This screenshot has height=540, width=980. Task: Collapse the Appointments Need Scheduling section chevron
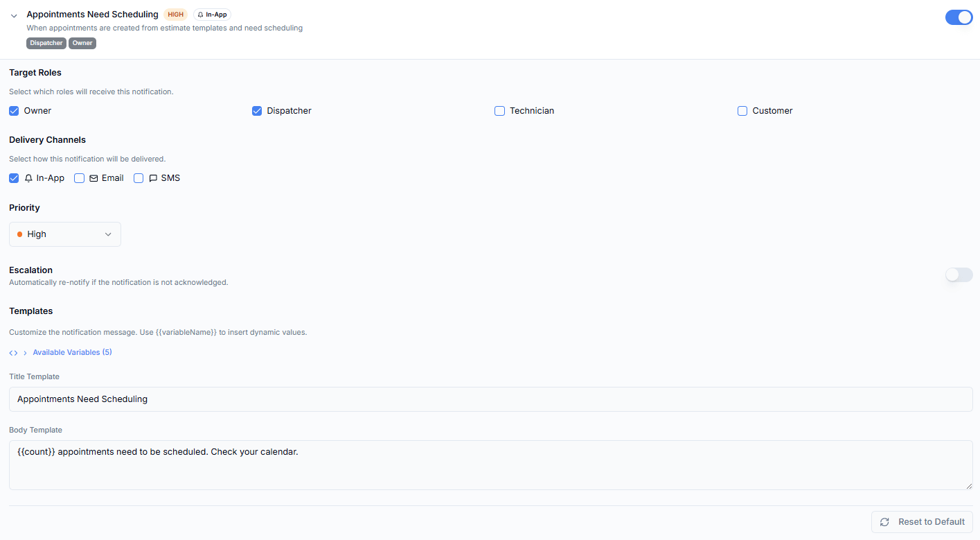pyautogui.click(x=14, y=15)
